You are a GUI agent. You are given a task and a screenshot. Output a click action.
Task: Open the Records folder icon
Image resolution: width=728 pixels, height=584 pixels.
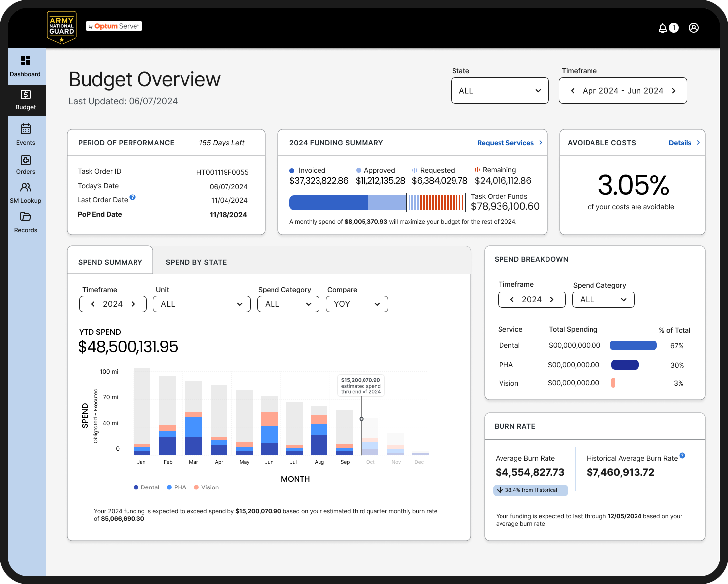click(x=26, y=216)
